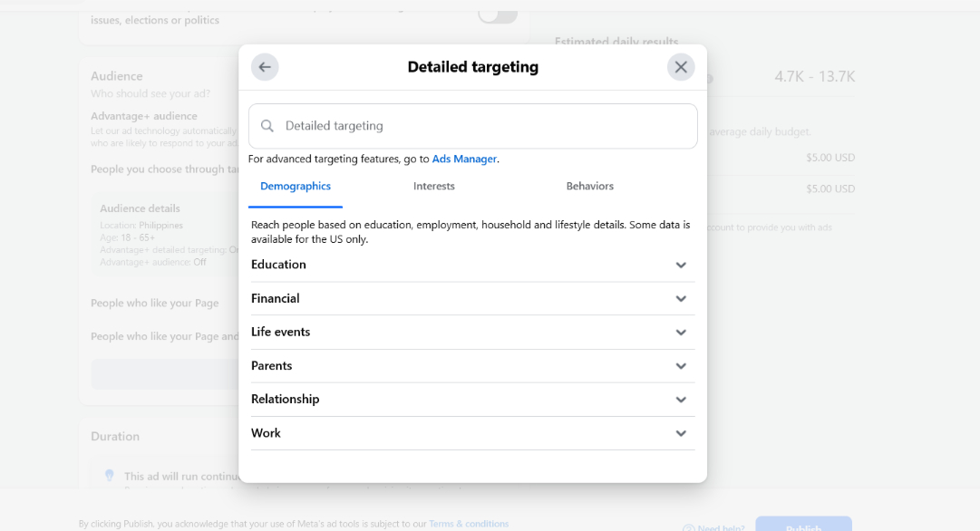Image resolution: width=980 pixels, height=531 pixels.
Task: Expand the Parents category chevron
Action: (681, 366)
